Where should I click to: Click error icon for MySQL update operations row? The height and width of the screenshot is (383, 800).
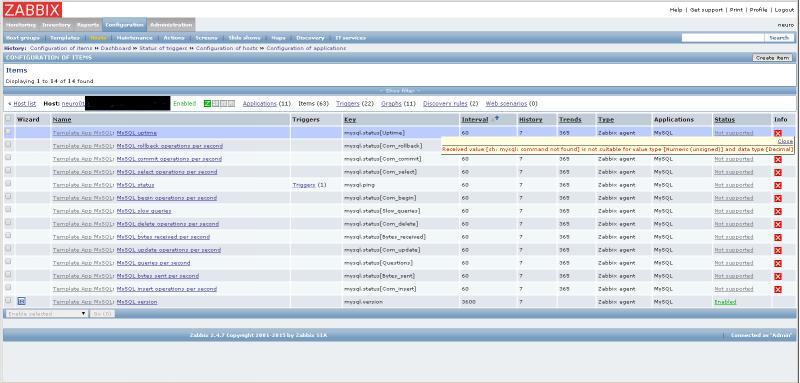778,250
